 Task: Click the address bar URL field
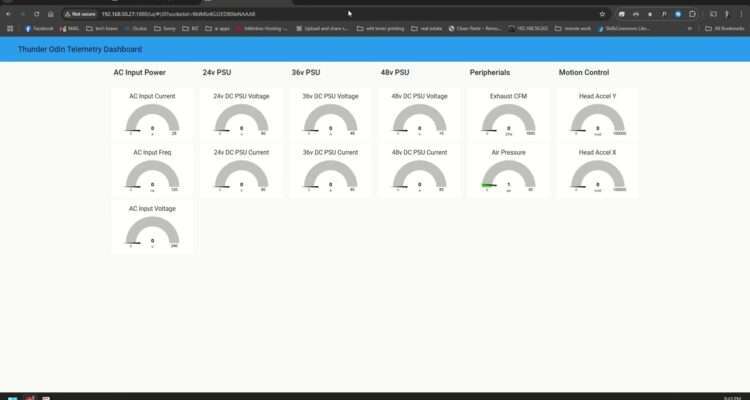click(300, 14)
